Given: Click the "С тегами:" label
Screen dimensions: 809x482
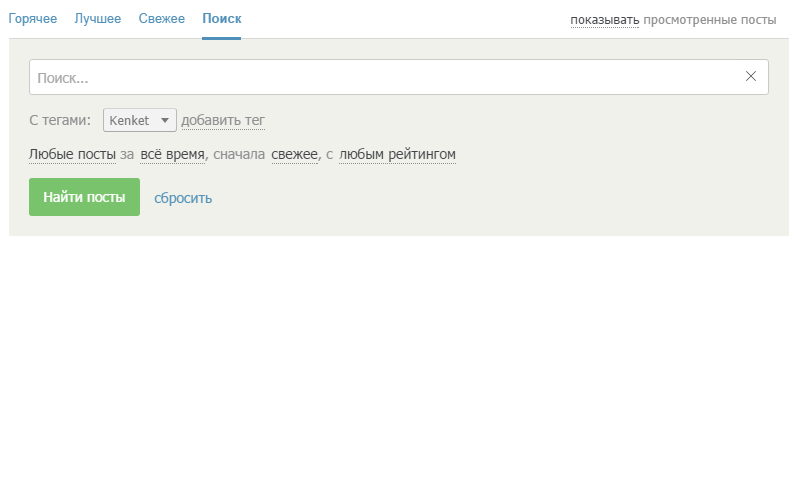Looking at the screenshot, I should 60,121.
